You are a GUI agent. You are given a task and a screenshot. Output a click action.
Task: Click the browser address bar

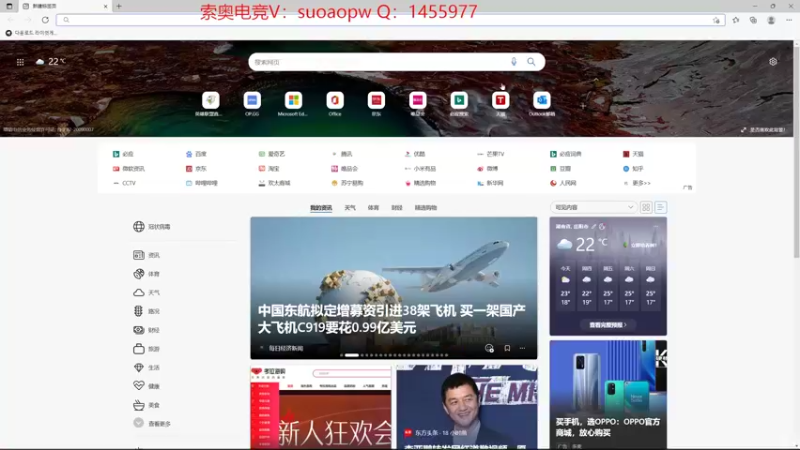(x=390, y=20)
